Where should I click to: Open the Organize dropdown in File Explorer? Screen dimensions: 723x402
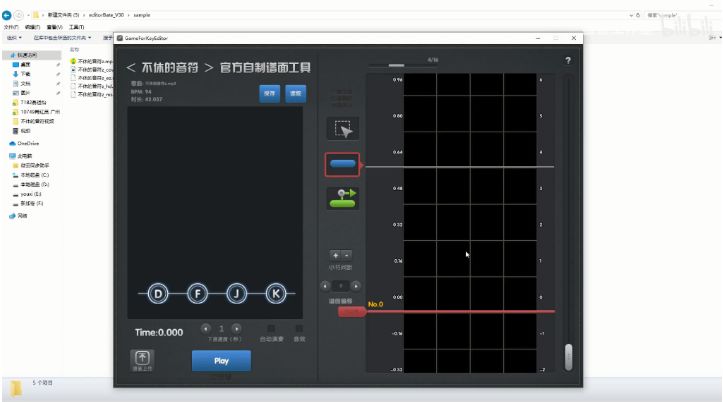[x=14, y=38]
